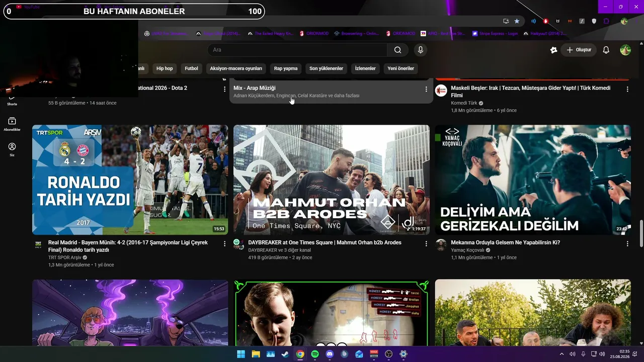Click the italic f extension icon

pyautogui.click(x=582, y=21)
